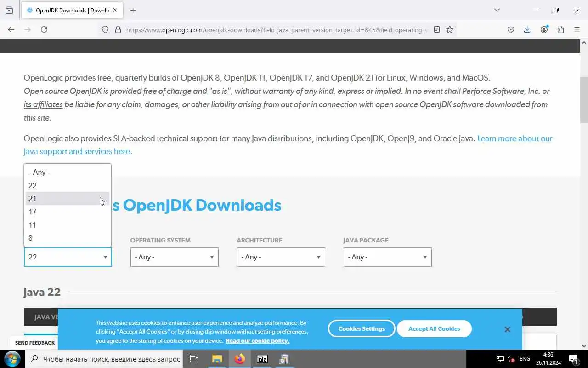
Task: Open the Architecture dropdown
Action: tap(281, 257)
